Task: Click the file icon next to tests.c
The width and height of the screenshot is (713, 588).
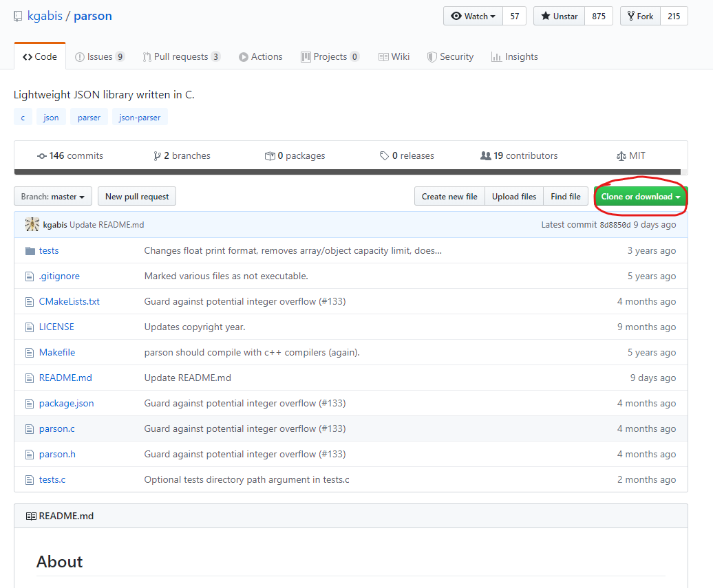Action: [30, 480]
